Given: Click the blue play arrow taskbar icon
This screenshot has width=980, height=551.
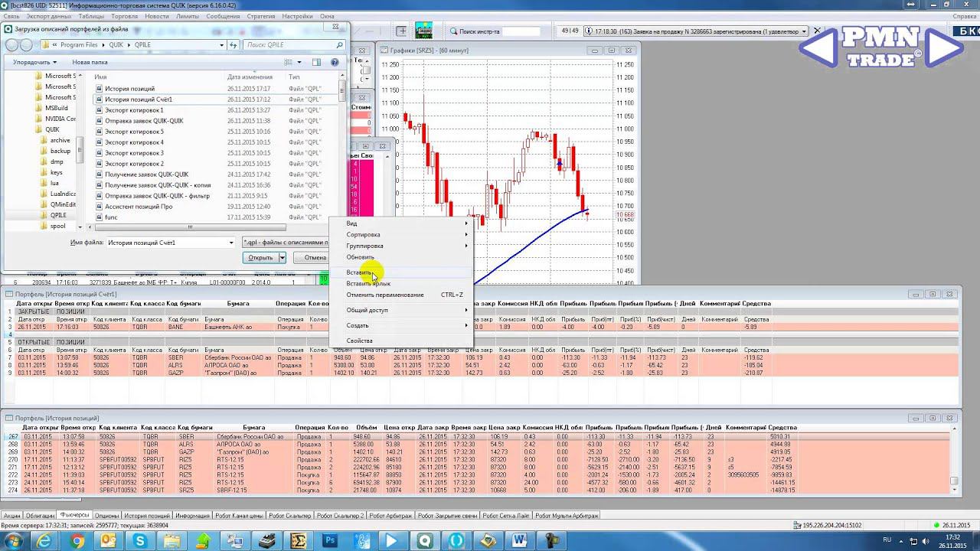Looking at the screenshot, I should point(391,540).
